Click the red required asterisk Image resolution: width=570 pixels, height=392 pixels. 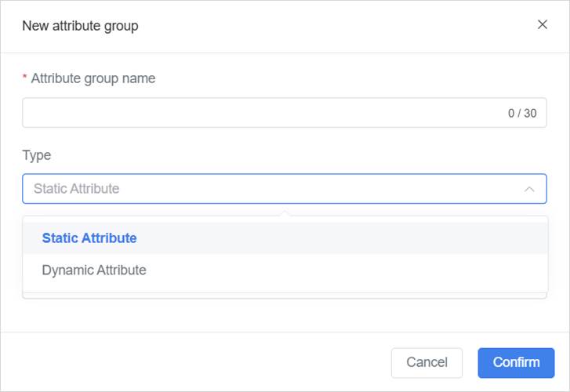(24, 79)
